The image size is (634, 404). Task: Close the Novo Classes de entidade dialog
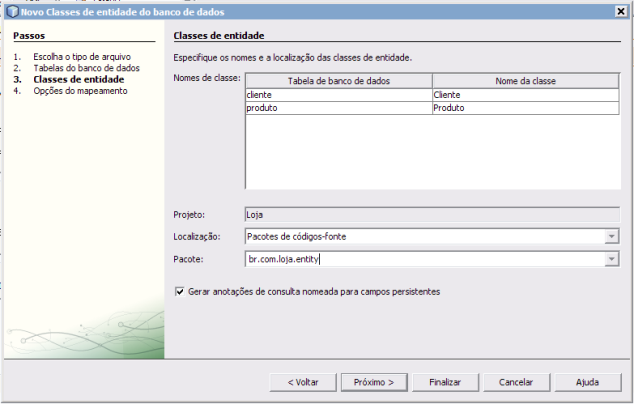pos(620,11)
